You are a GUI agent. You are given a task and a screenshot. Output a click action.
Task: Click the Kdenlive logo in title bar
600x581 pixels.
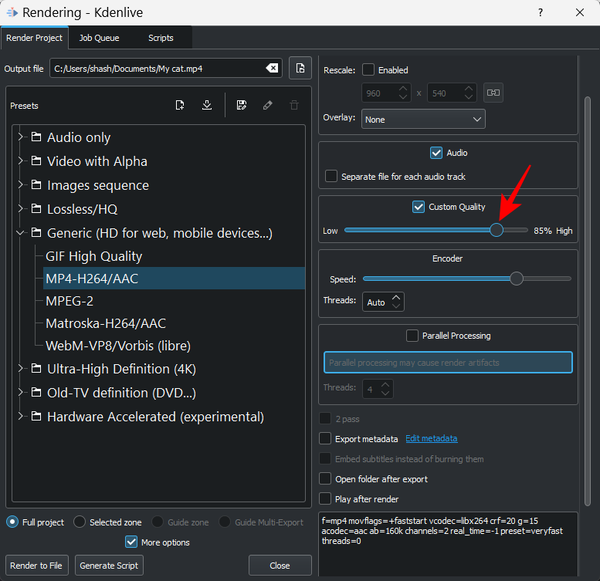coord(12,13)
